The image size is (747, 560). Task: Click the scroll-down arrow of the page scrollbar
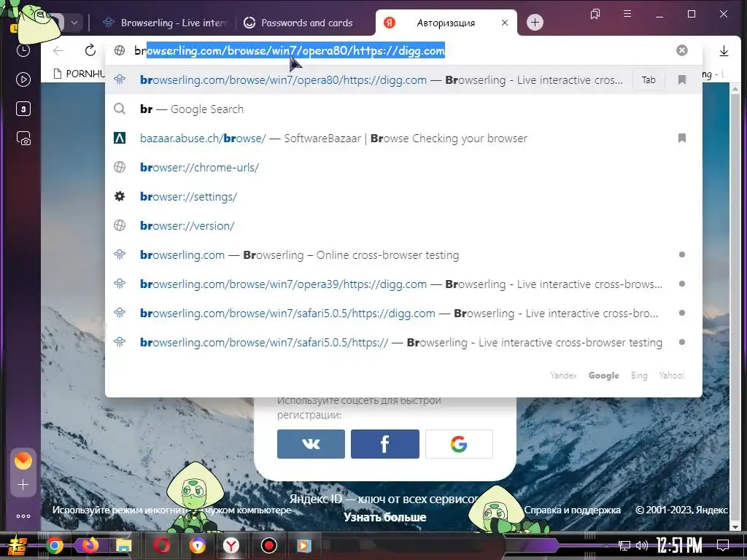pos(735,527)
